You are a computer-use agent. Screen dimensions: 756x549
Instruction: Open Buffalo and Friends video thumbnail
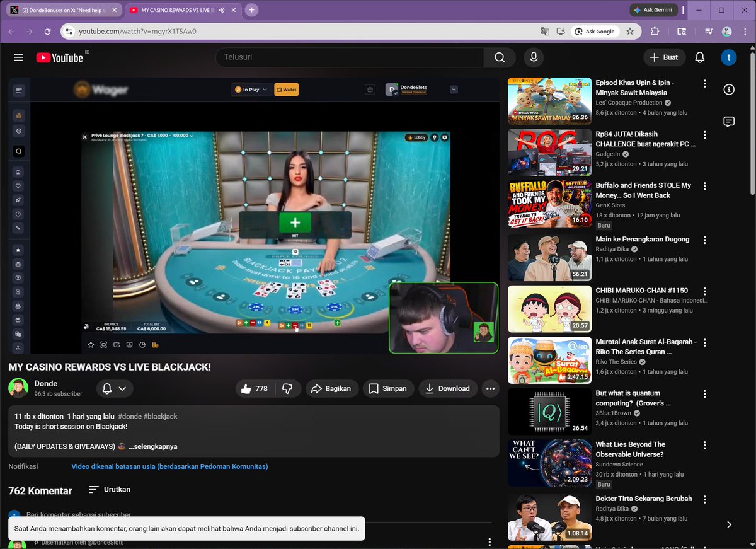point(549,204)
